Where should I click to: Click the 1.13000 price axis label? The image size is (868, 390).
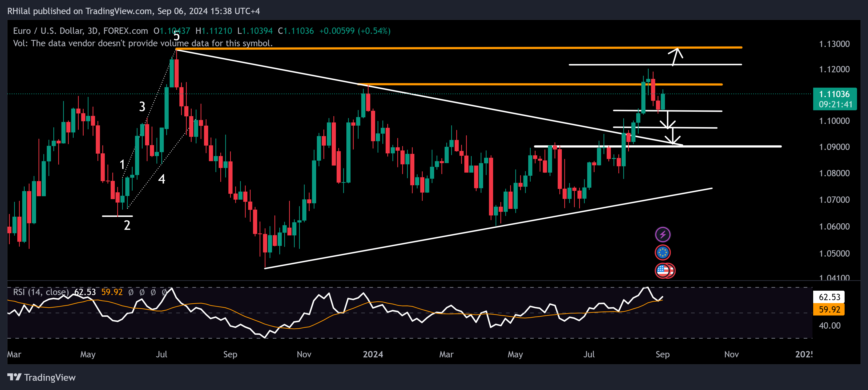tap(834, 44)
